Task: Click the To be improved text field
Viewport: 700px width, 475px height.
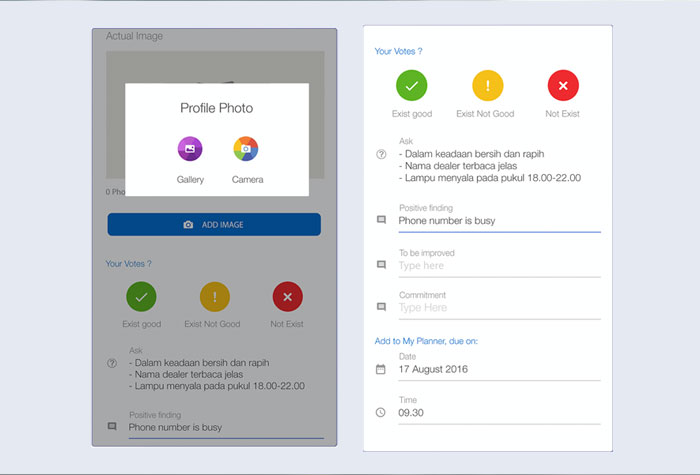Action: coord(498,266)
